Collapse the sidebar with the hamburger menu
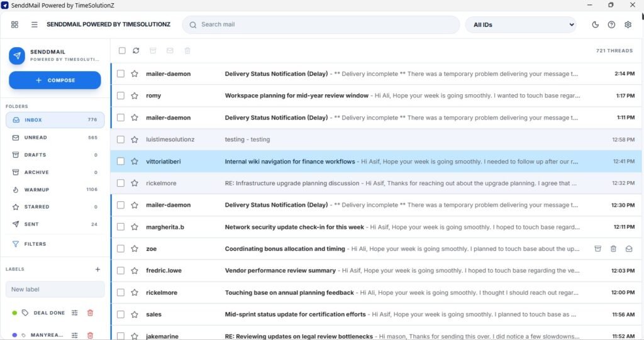Screen dimensions: 644x340 tap(35, 25)
